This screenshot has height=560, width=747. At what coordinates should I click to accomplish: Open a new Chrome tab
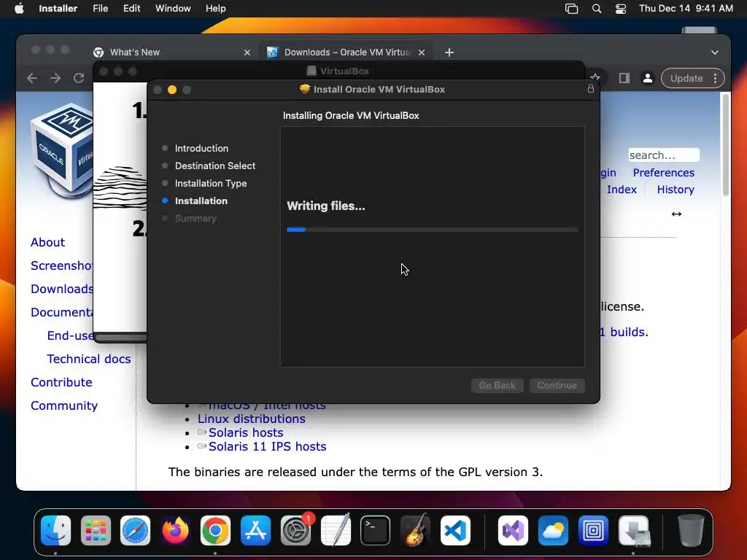449,52
